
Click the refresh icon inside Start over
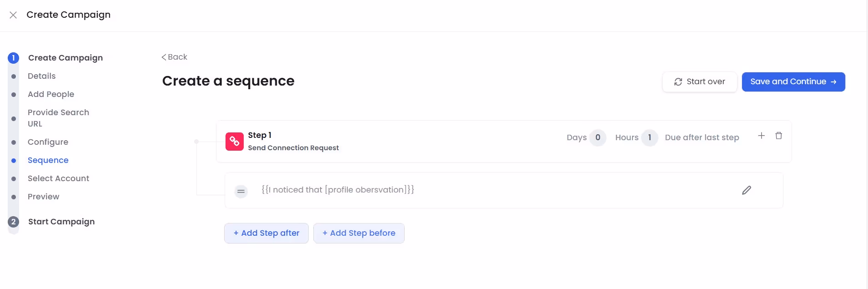pos(678,81)
